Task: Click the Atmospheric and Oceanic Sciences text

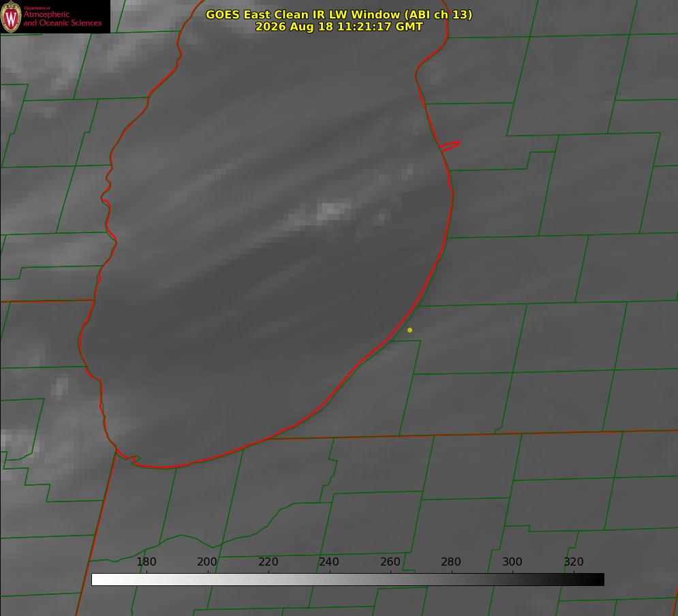Action: pyautogui.click(x=62, y=18)
